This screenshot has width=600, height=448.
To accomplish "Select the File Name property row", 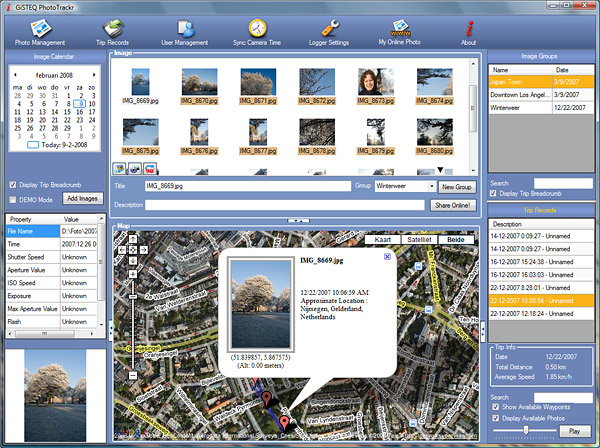I will click(x=52, y=231).
